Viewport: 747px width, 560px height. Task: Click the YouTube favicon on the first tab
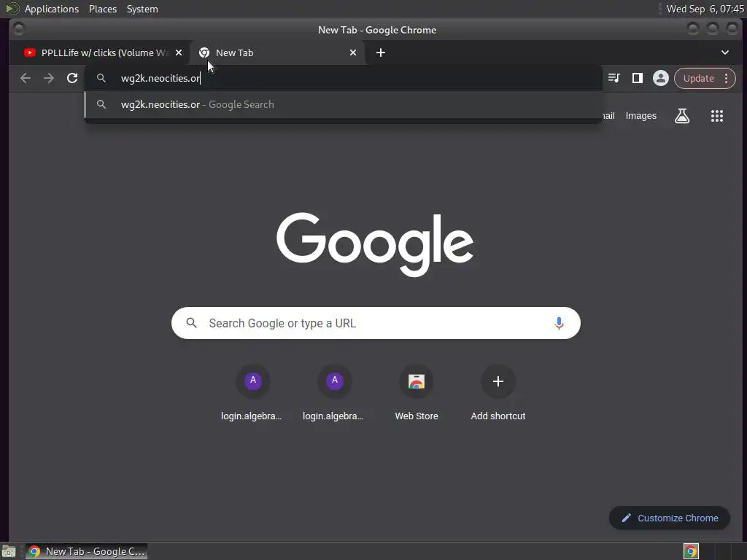click(29, 52)
